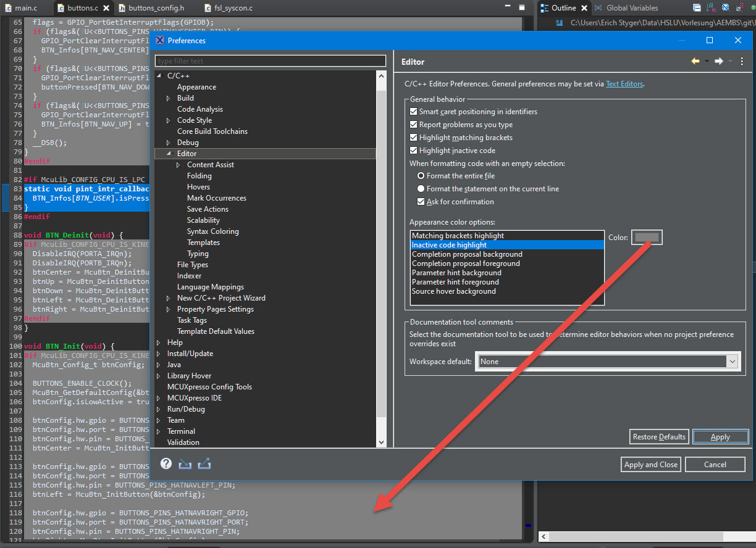Click the Help question mark icon

coord(166,463)
